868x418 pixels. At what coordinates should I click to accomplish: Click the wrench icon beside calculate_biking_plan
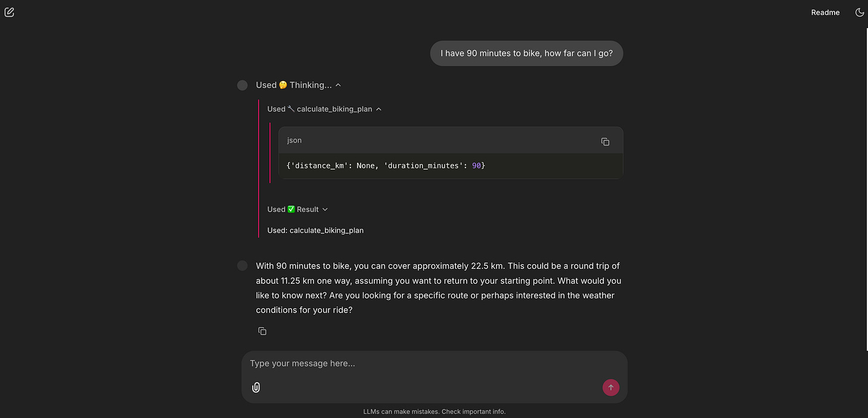[292, 109]
